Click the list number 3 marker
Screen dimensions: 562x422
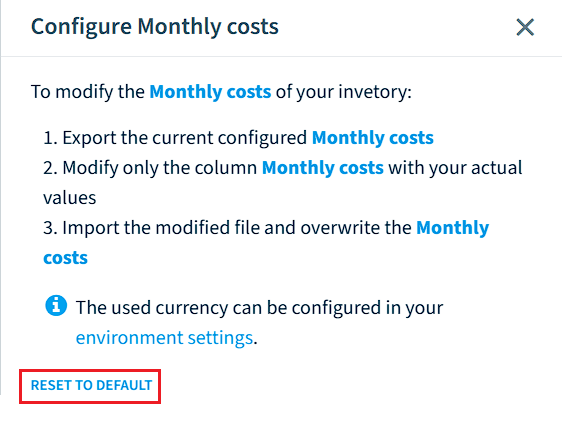[x=50, y=228]
